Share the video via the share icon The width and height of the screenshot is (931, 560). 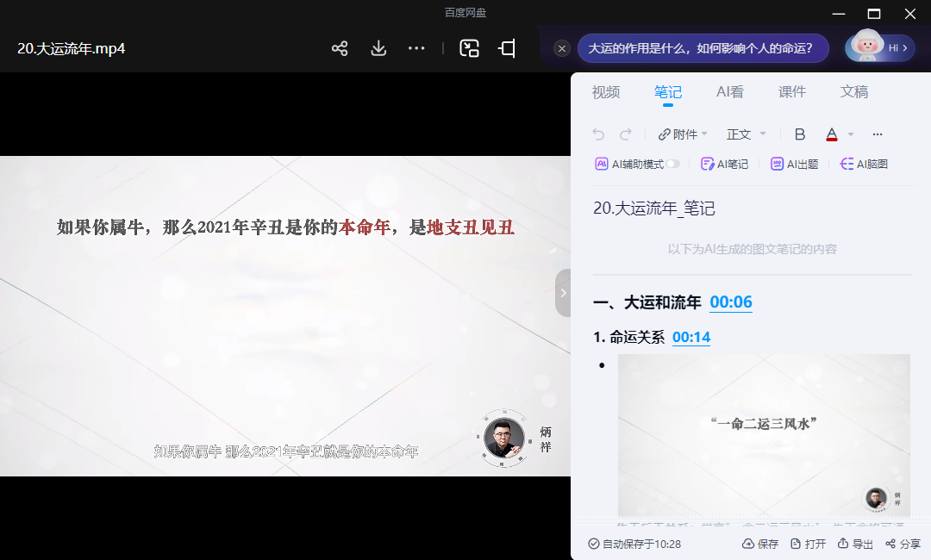tap(340, 49)
